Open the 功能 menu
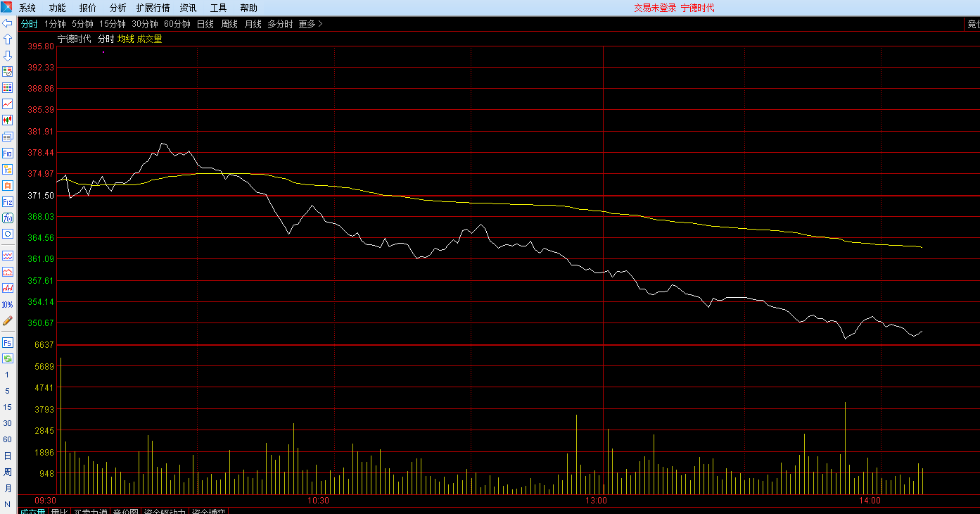This screenshot has height=514, width=980. point(58,8)
